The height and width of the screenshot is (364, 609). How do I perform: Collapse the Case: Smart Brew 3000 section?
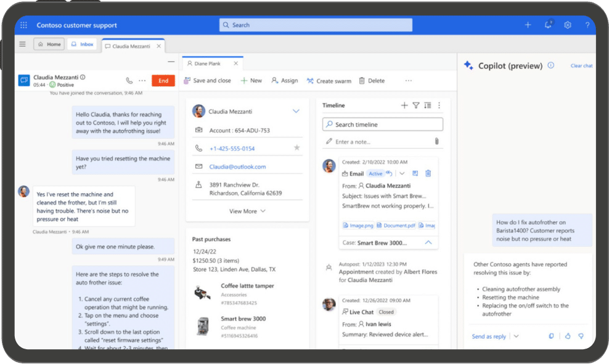[428, 243]
